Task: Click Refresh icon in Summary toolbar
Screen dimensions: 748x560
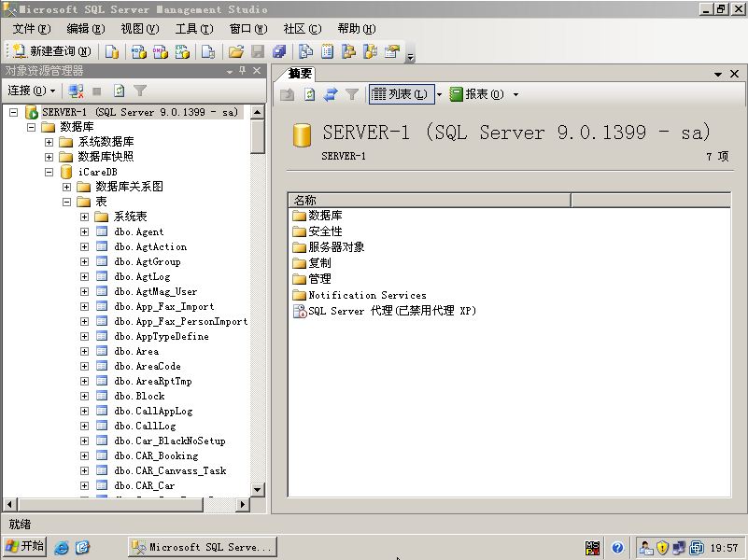Action: click(310, 94)
